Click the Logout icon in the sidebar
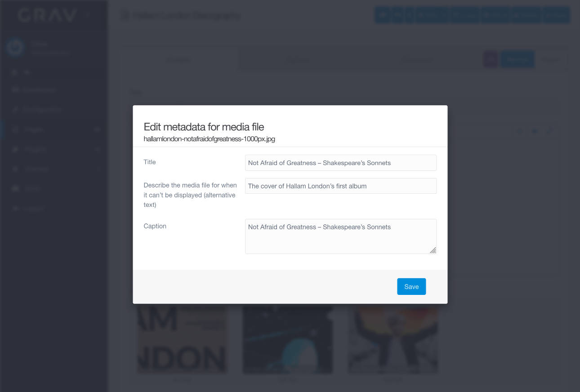 (15, 209)
